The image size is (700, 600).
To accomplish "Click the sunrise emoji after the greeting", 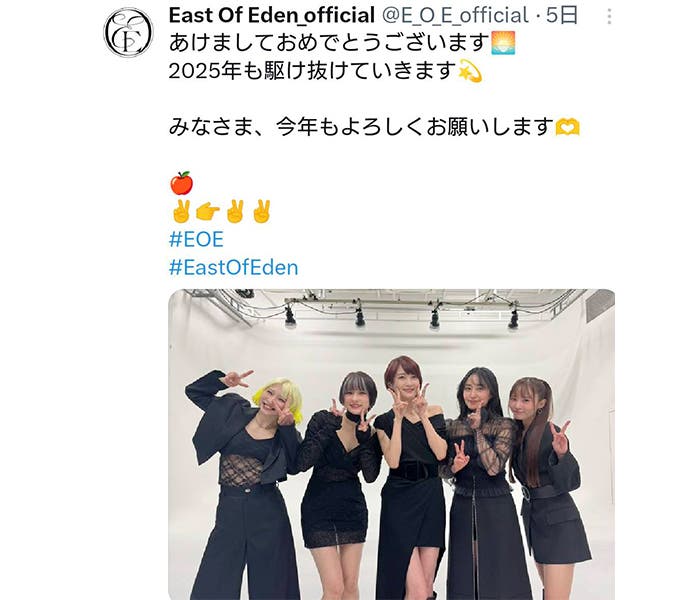I will [503, 43].
